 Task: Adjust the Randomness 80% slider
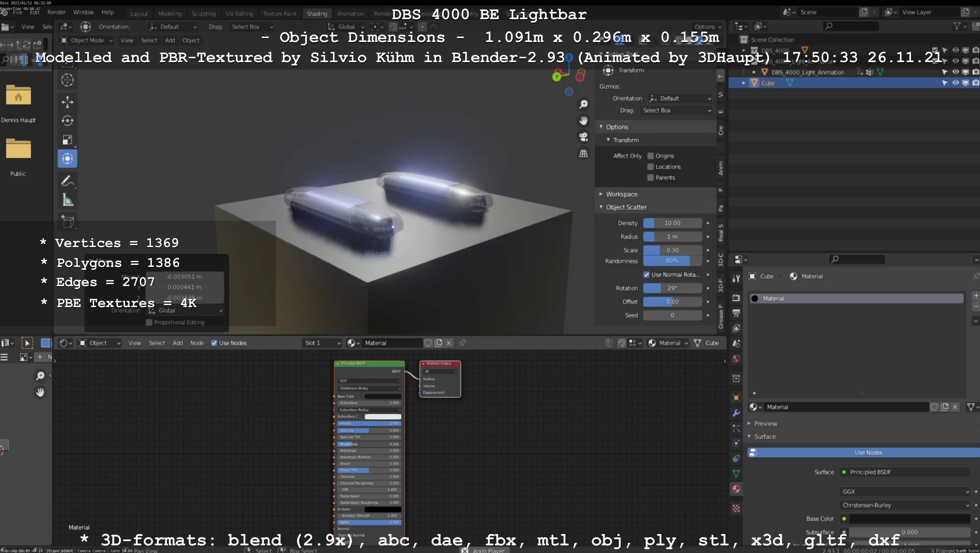coord(672,261)
